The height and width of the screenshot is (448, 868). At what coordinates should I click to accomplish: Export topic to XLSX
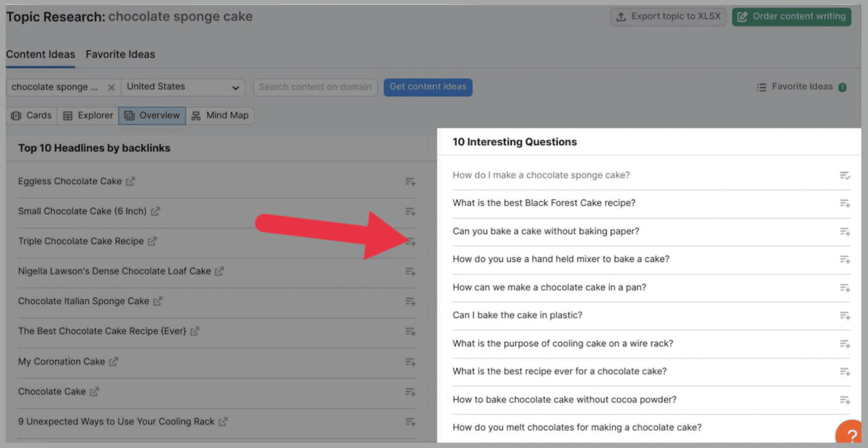click(x=668, y=17)
